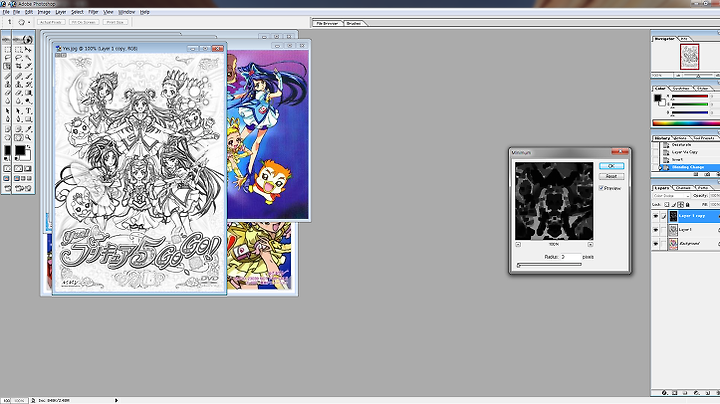Open the Color Dodge blend mode dropdown

coord(672,196)
